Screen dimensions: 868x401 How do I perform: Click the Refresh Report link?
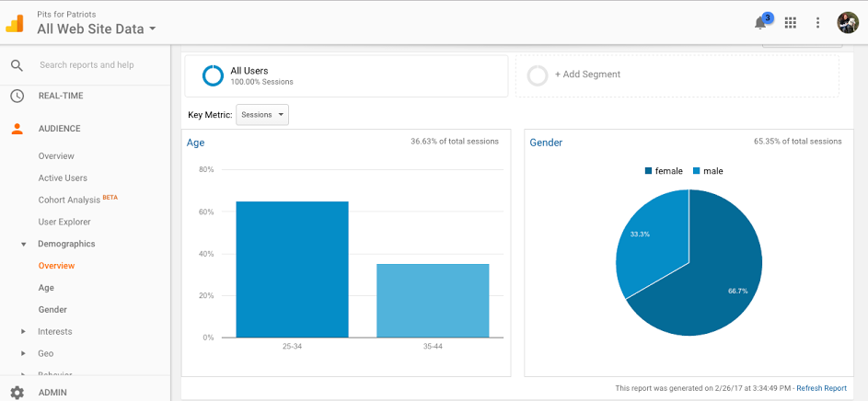821,388
